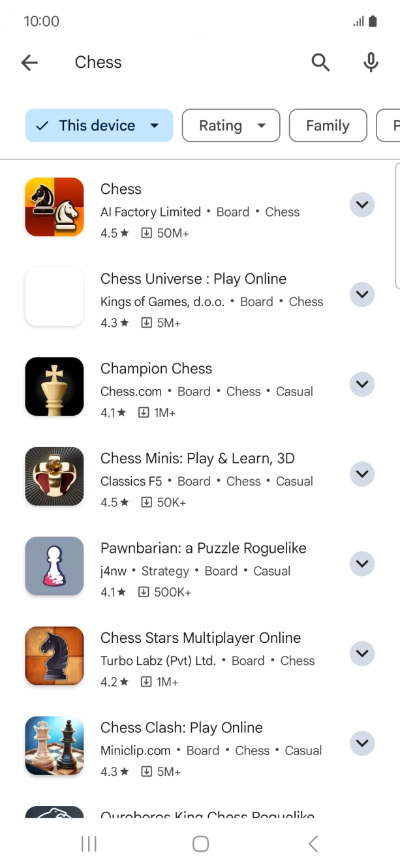This screenshot has width=400, height=868.
Task: Open the Chess Minis app icon
Action: (x=54, y=476)
